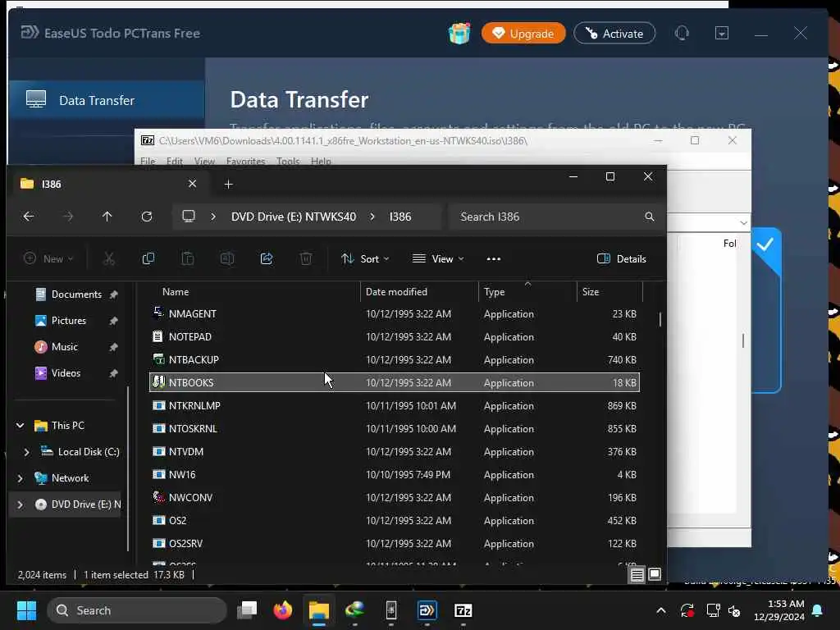840x630 pixels.
Task: Open the File menu in 7-Zip window
Action: click(x=148, y=161)
